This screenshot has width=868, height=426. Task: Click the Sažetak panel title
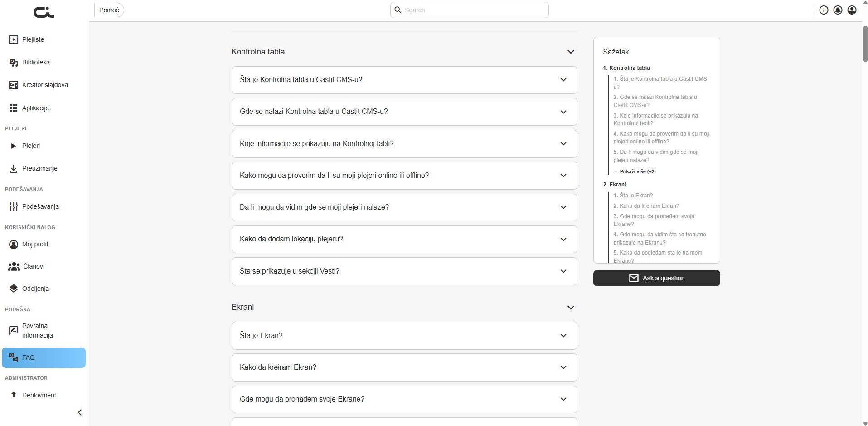pyautogui.click(x=616, y=52)
